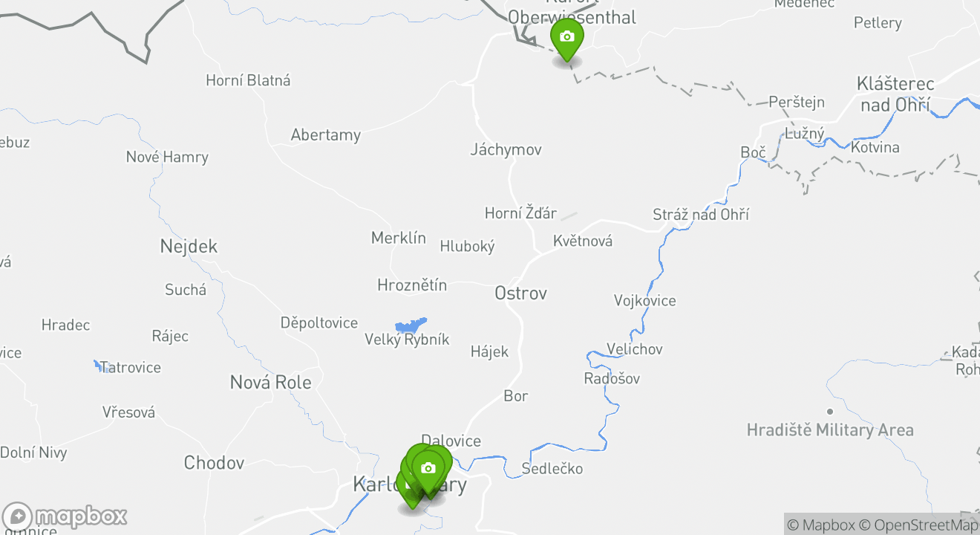Click the Ostrov town label

520,293
